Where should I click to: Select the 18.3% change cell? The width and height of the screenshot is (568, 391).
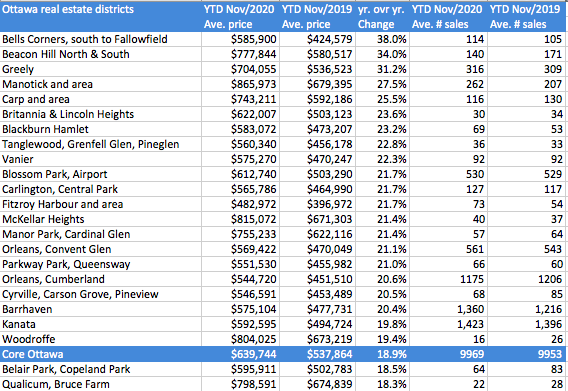click(x=382, y=384)
